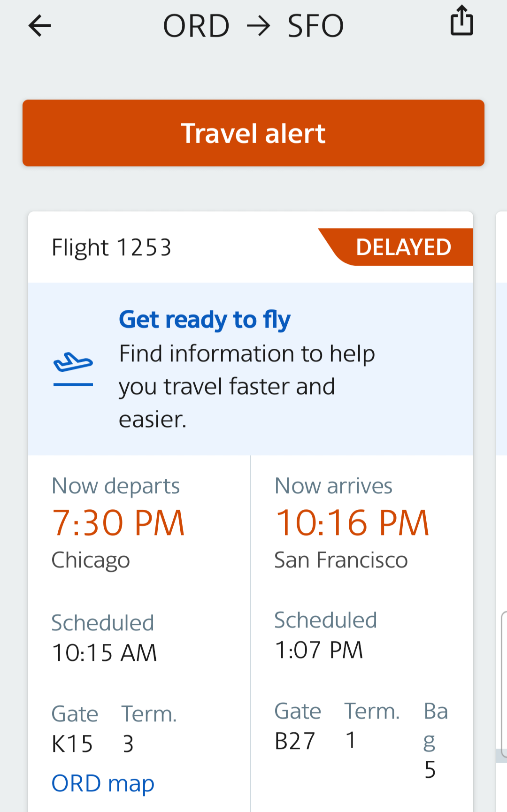Select departure gate K15
The height and width of the screenshot is (812, 507).
(72, 744)
